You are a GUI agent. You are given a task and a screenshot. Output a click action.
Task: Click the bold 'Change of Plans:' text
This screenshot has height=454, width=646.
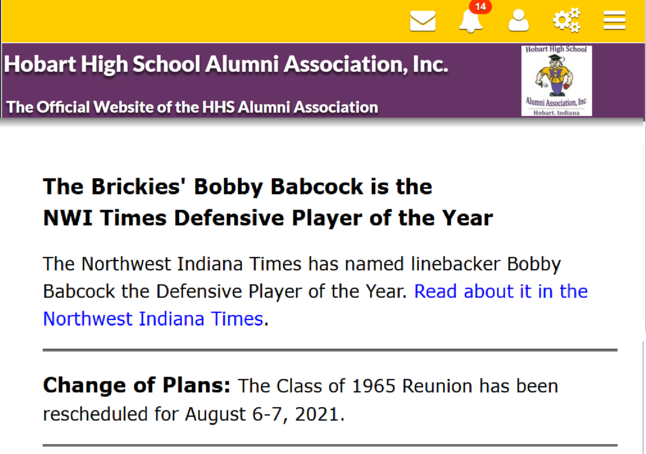click(137, 386)
